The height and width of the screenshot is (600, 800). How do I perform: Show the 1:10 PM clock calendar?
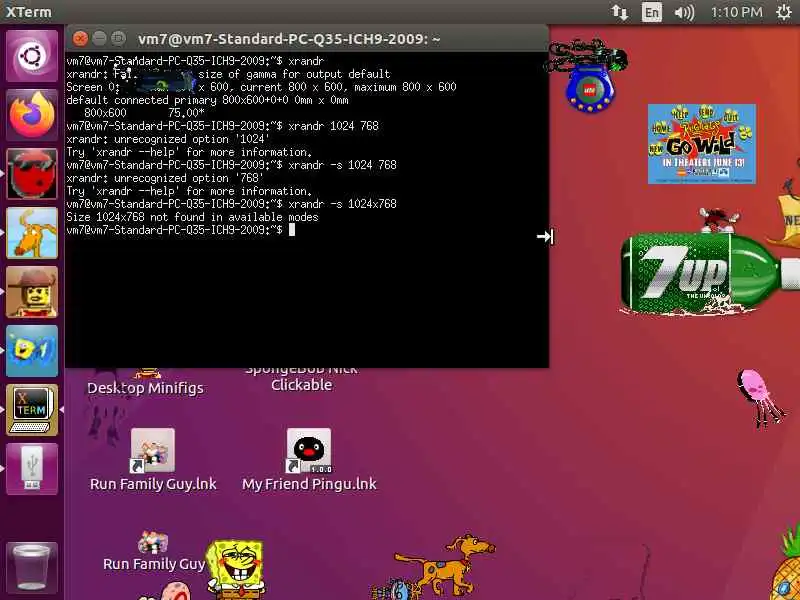tap(736, 12)
